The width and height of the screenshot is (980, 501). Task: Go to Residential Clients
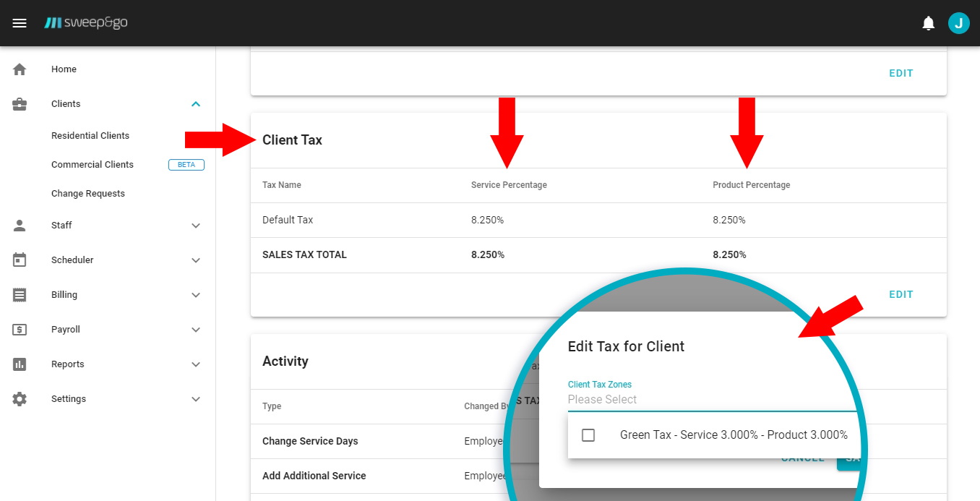click(x=90, y=136)
